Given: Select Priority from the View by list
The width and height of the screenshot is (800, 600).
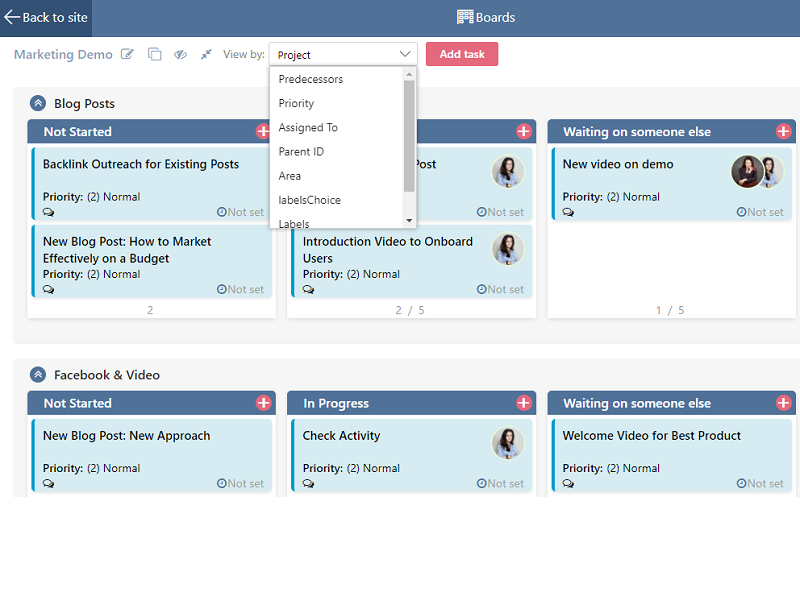Looking at the screenshot, I should [x=296, y=103].
